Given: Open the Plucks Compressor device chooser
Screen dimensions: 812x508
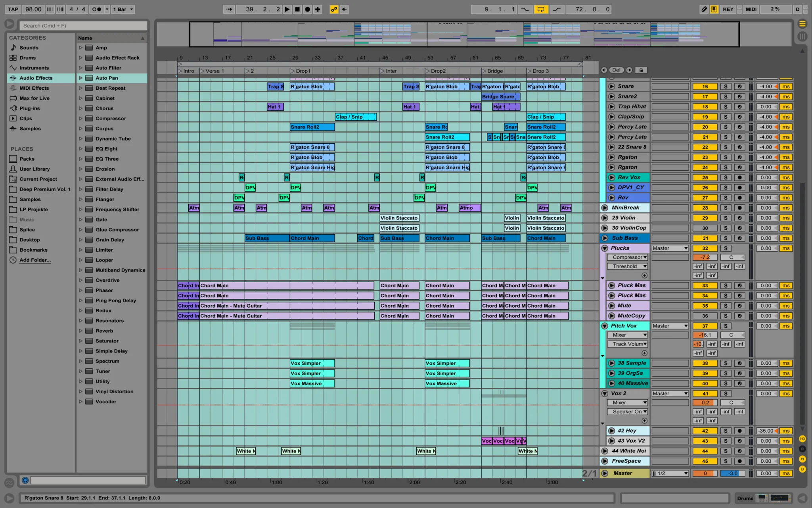Looking at the screenshot, I should (628, 257).
